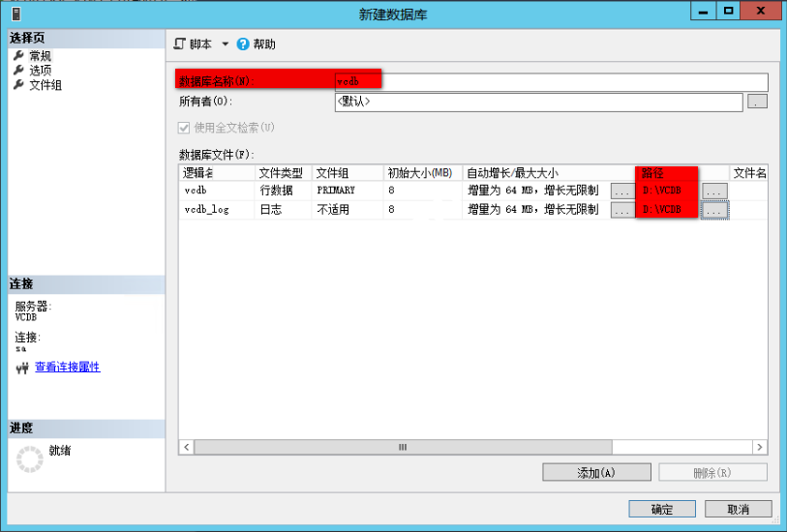Screen dimensions: 787x532
Task: Open autogrowth settings for vcdb_log row
Action: pos(622,210)
